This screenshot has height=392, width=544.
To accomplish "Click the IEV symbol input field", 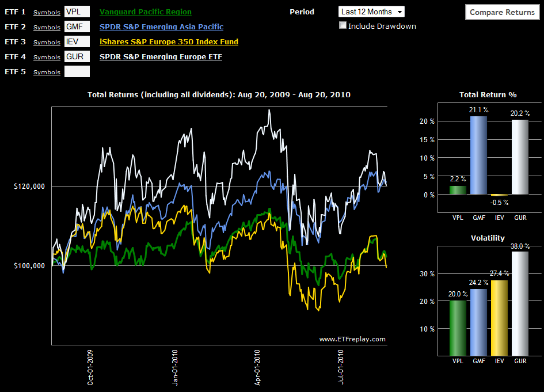I will pyautogui.click(x=77, y=41).
